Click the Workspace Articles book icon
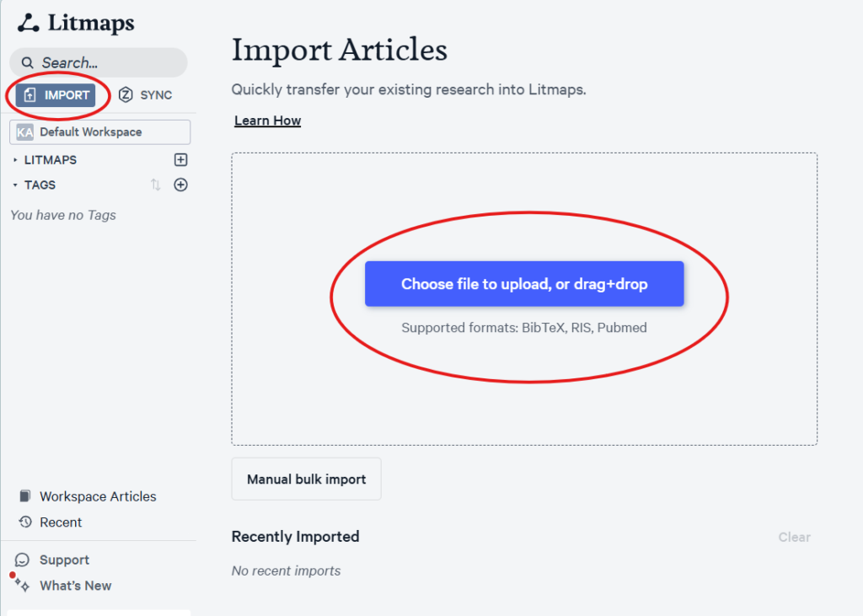 tap(24, 496)
